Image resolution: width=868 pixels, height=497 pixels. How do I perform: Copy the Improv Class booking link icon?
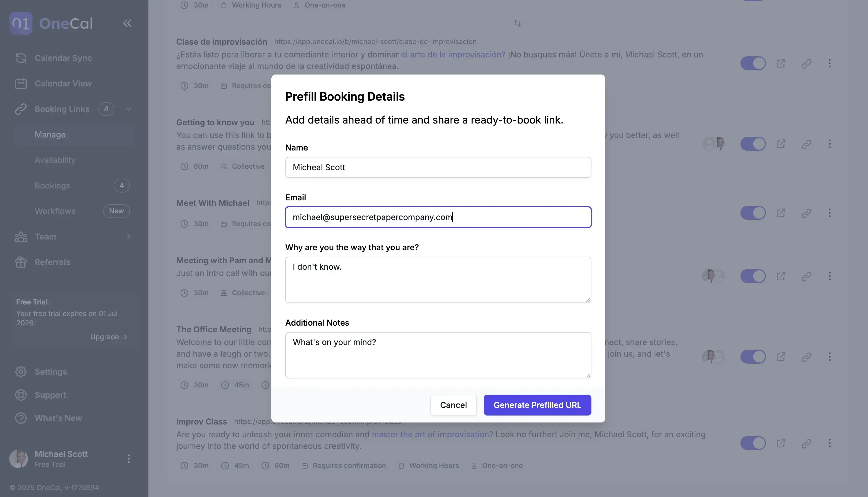tap(807, 443)
